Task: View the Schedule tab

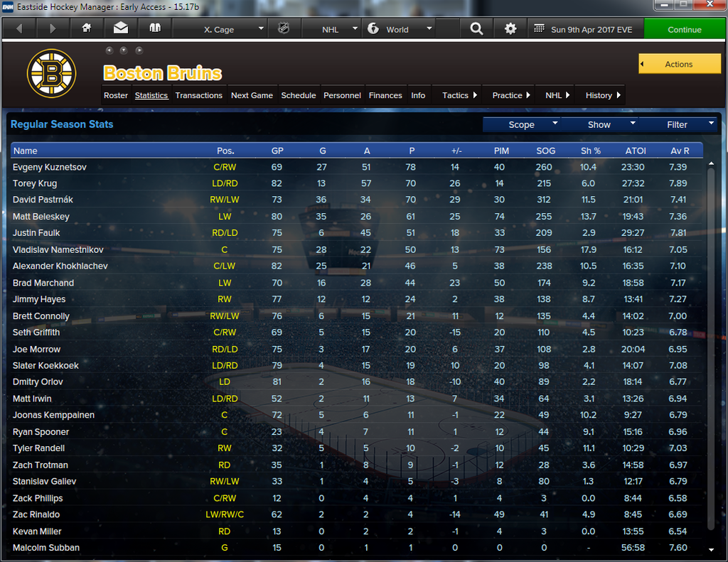Action: click(299, 95)
